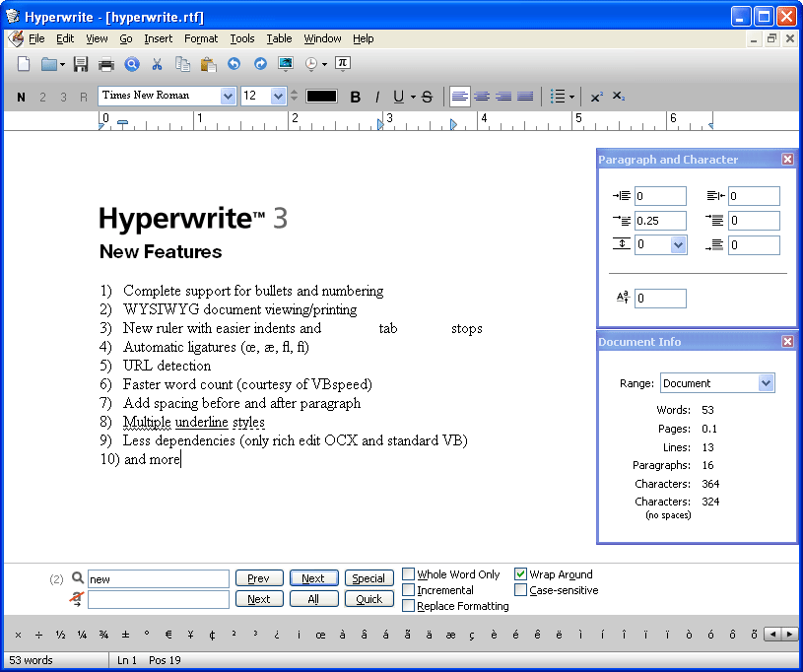The width and height of the screenshot is (803, 672).
Task: Enable Case-sensitive search
Action: pyautogui.click(x=521, y=590)
